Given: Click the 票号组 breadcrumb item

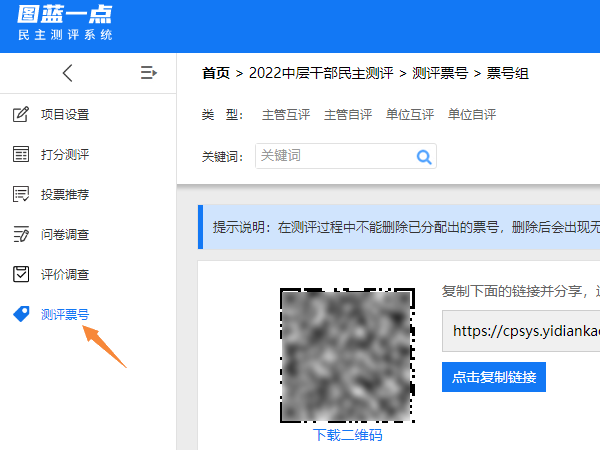Looking at the screenshot, I should (x=508, y=73).
